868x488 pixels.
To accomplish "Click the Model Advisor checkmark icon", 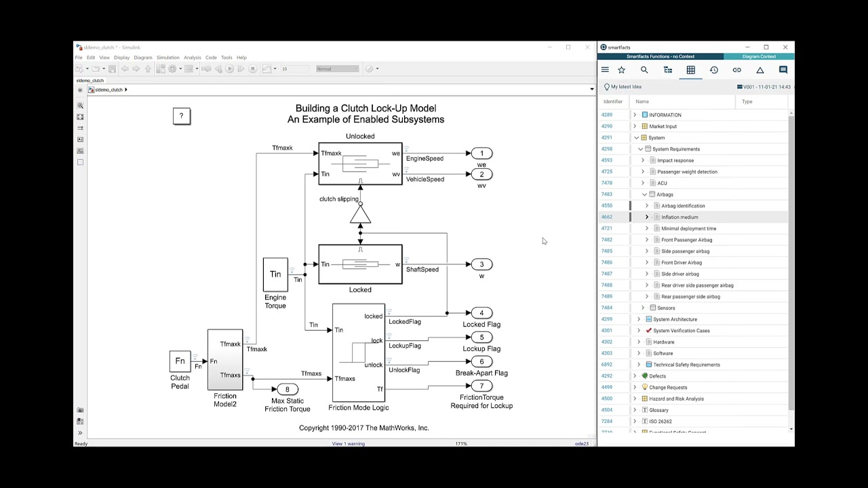I will point(369,68).
